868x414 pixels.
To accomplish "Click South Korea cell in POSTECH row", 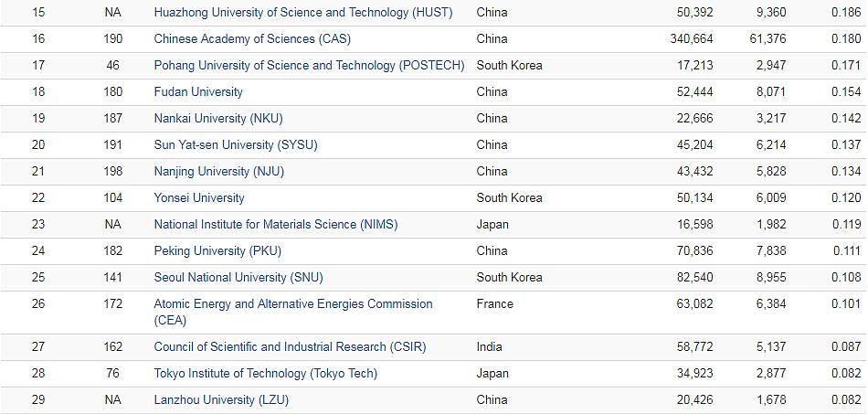I will coord(509,66).
